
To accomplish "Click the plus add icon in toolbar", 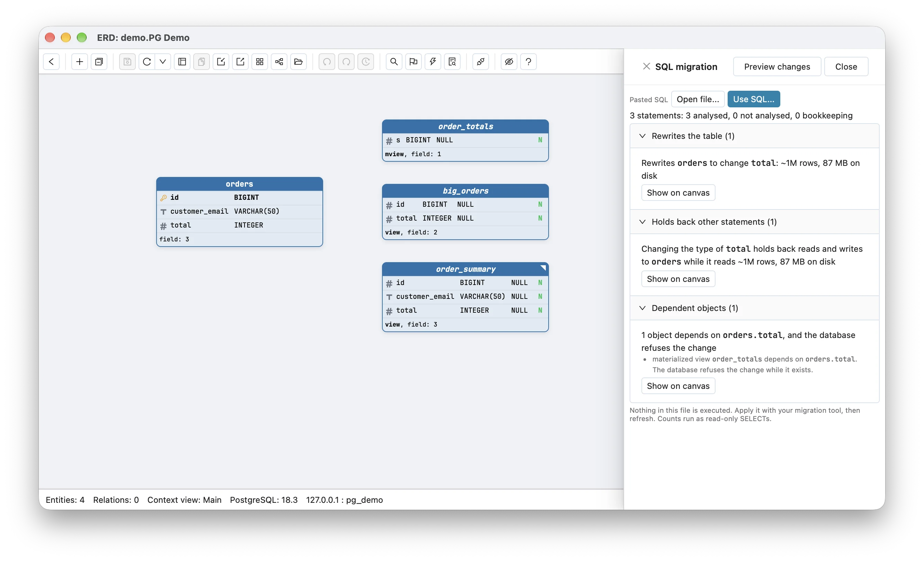I will tap(80, 62).
